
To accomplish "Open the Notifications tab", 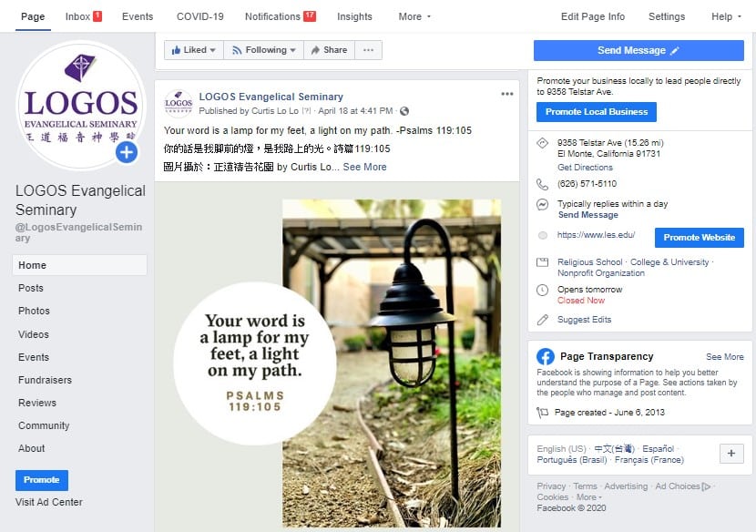I will click(x=281, y=16).
